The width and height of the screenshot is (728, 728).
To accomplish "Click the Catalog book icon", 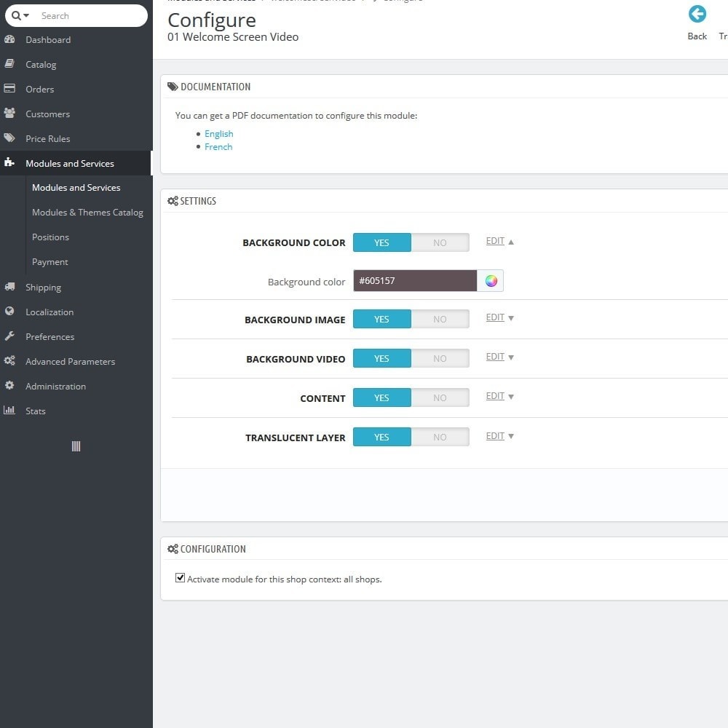I will [x=9, y=64].
